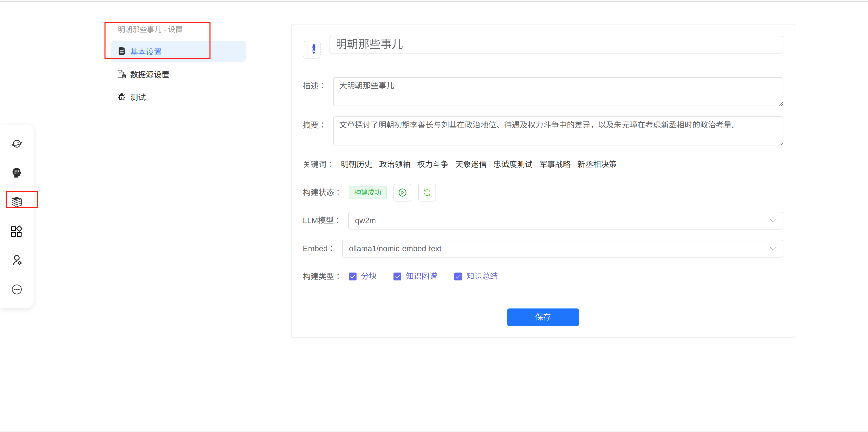Click the planet icon in left sidebar
This screenshot has width=868, height=432.
click(17, 144)
